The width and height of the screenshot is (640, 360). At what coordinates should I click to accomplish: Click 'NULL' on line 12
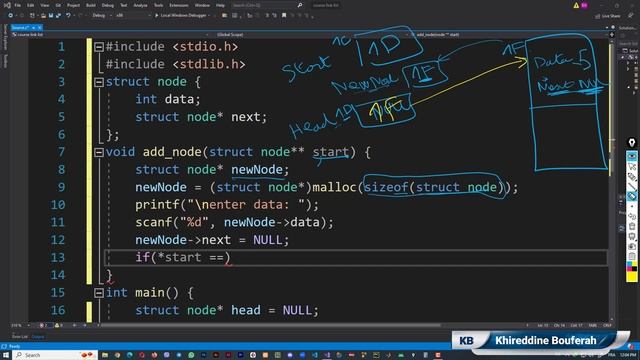tap(268, 240)
